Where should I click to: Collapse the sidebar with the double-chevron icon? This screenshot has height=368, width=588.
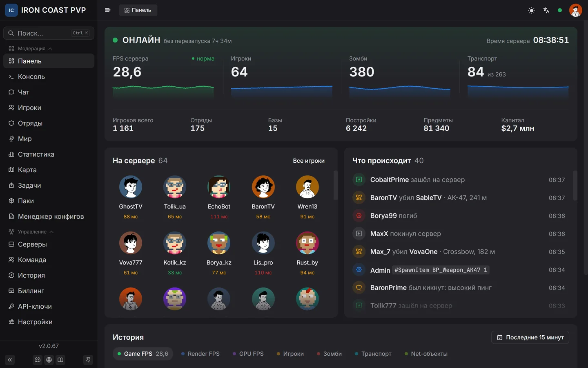coord(10,360)
